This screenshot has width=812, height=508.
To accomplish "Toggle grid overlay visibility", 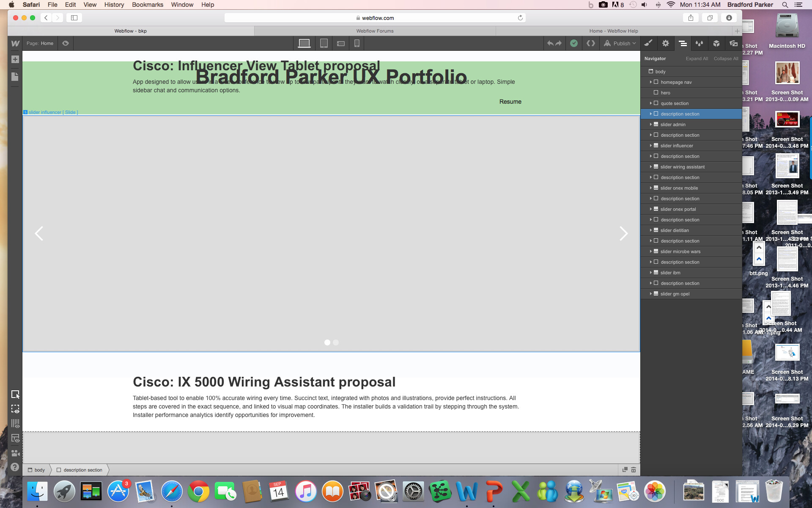I will click(x=15, y=424).
